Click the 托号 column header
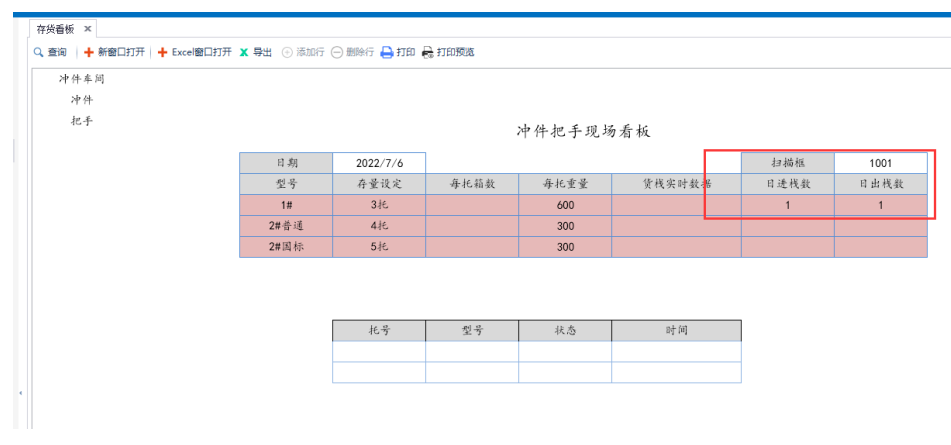Viewport: 951px width, 445px height. (x=379, y=330)
